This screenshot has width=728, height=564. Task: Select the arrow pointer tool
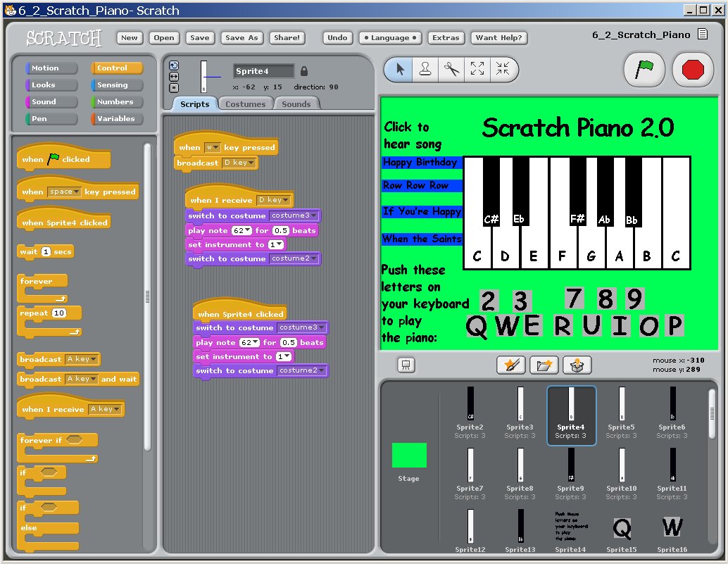tap(399, 70)
